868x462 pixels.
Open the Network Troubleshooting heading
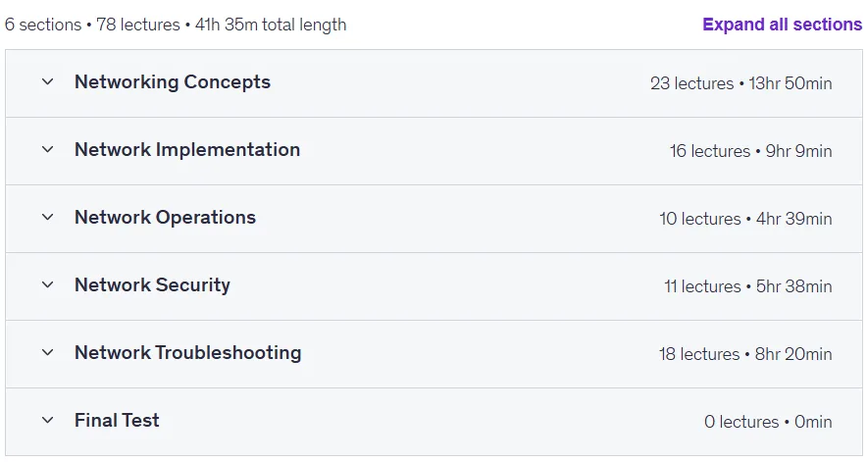pos(188,352)
